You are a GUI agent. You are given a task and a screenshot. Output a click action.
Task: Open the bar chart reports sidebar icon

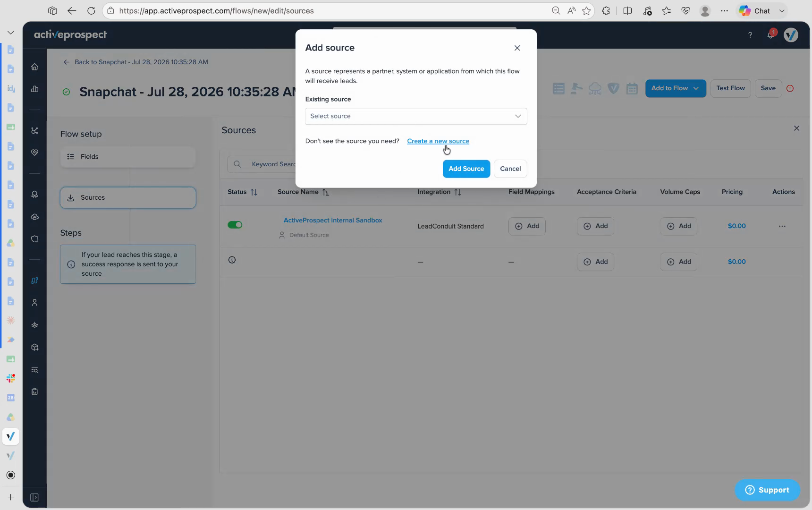[x=34, y=89]
